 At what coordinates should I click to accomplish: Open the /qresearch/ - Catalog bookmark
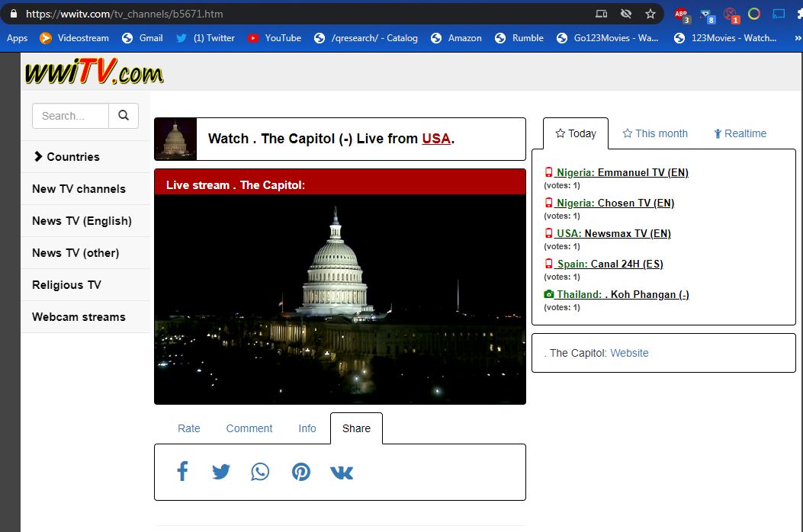[366, 38]
